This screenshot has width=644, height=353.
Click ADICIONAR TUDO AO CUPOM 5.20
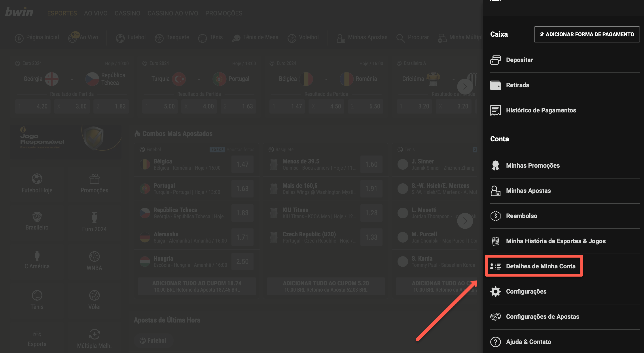coord(326,286)
